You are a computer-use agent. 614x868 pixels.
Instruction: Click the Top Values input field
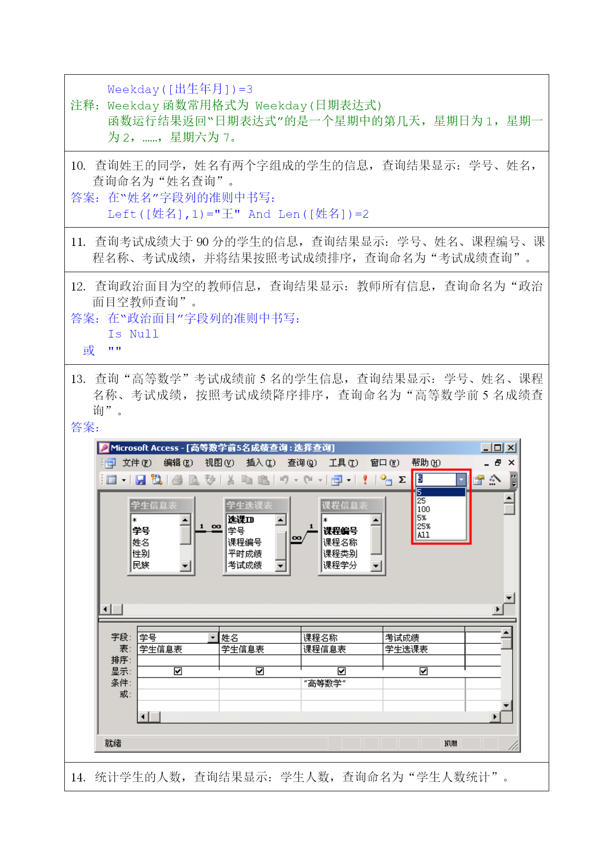click(x=436, y=479)
